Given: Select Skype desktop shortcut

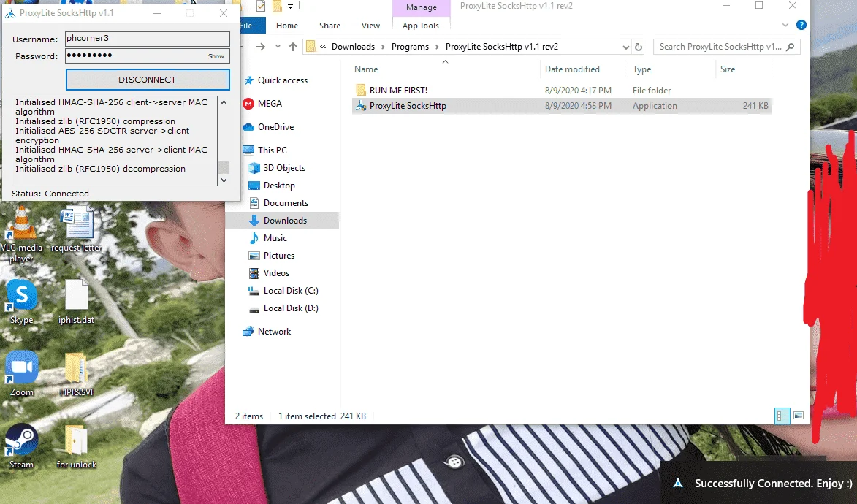Looking at the screenshot, I should (x=21, y=302).
